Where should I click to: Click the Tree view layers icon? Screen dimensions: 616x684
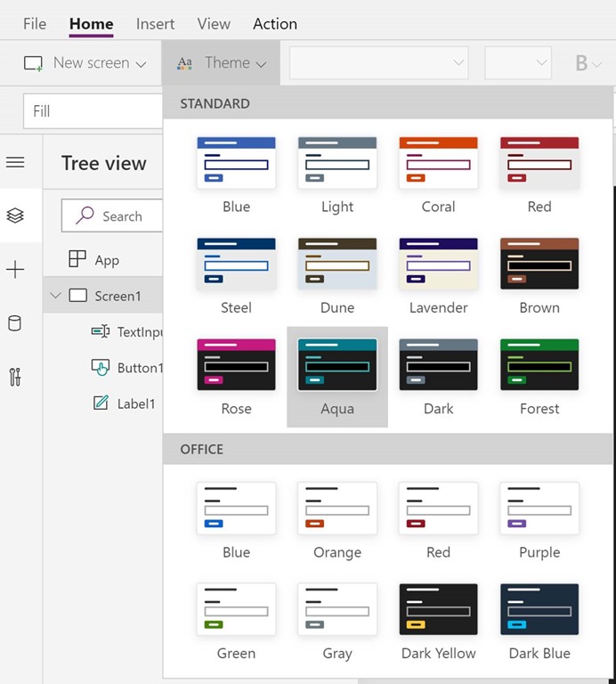[x=15, y=216]
